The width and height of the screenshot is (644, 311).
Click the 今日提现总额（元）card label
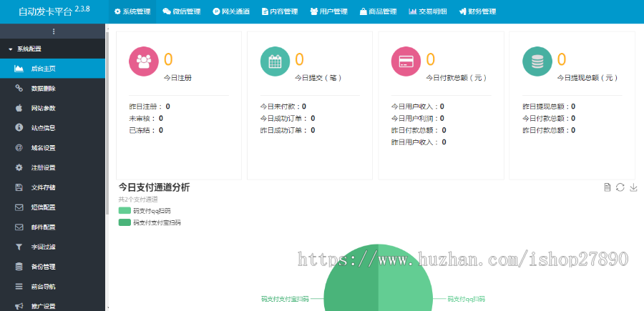pyautogui.click(x=587, y=78)
